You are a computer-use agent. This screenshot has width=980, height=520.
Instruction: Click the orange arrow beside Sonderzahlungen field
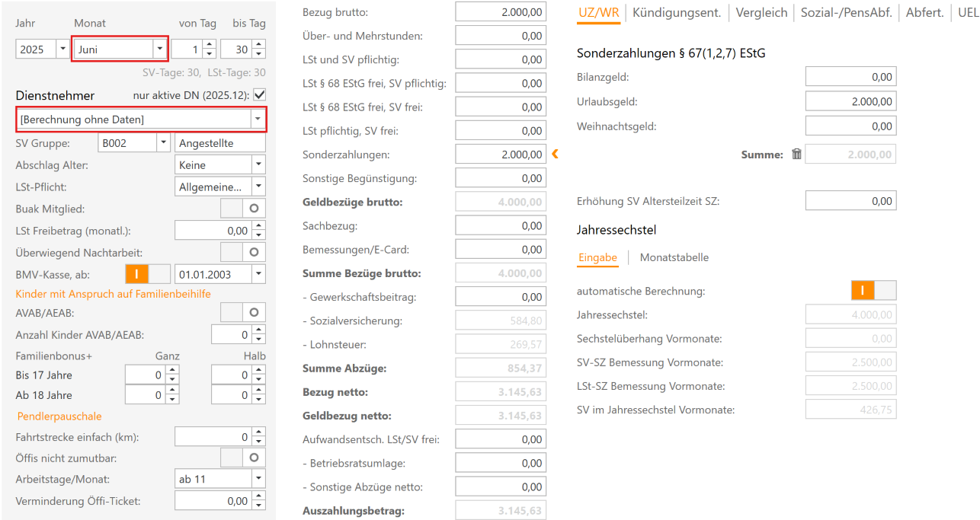[x=555, y=153]
